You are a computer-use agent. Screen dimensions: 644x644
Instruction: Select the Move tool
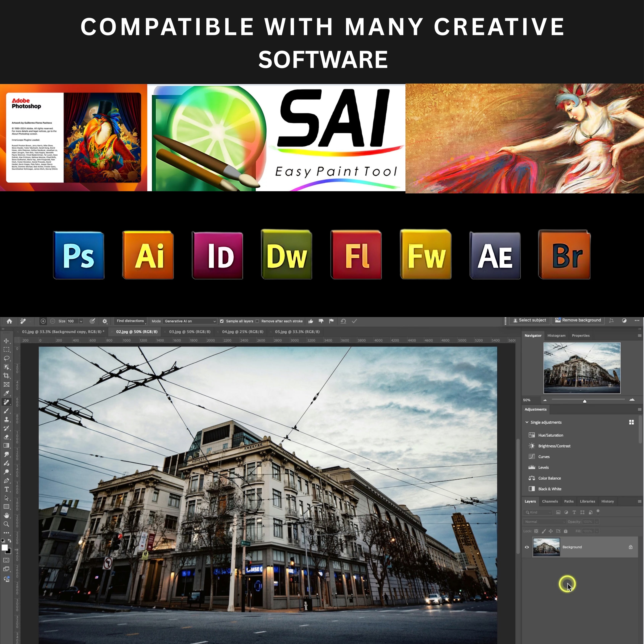tap(6, 341)
